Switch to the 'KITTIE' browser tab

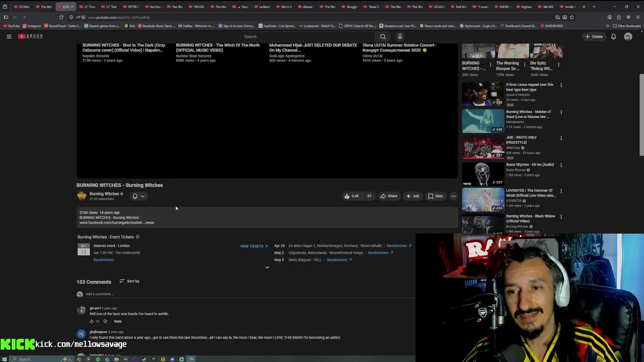coord(131,7)
